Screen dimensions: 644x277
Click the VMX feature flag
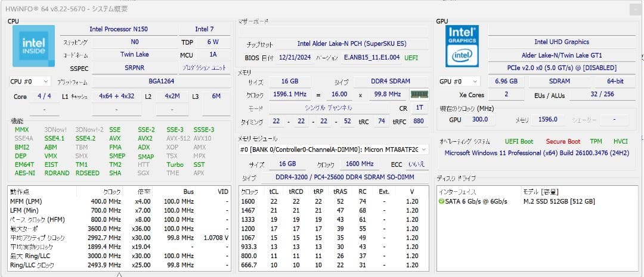(51, 156)
